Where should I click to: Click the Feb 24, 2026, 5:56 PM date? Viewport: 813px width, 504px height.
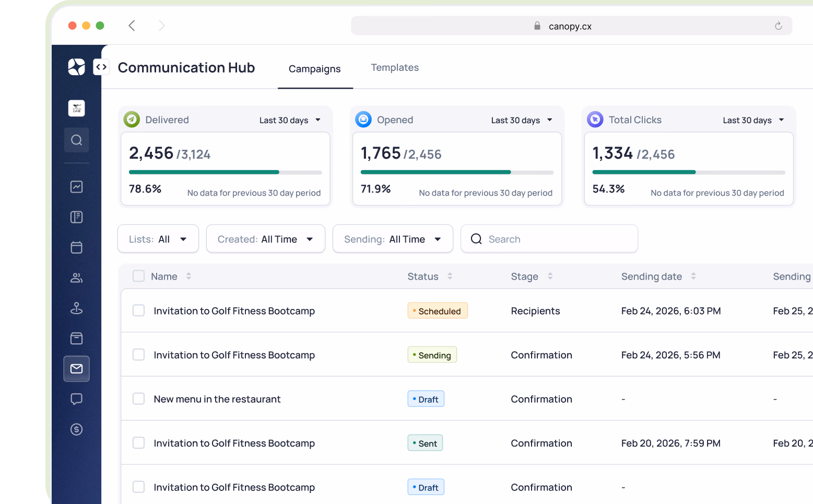point(671,355)
